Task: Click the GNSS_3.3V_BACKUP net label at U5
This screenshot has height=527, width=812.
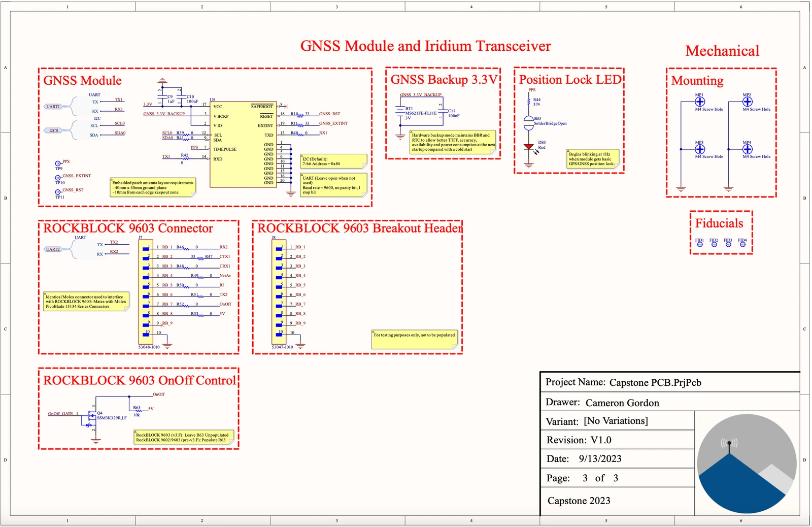Action: point(164,114)
